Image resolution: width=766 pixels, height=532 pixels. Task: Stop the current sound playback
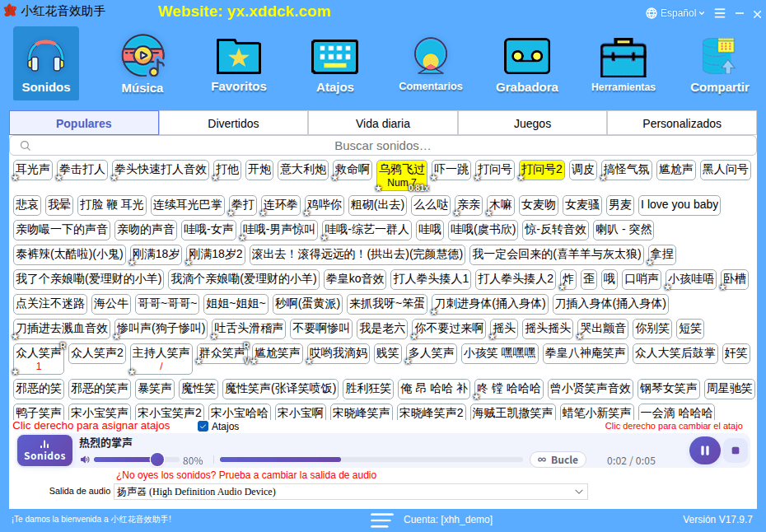point(736,450)
